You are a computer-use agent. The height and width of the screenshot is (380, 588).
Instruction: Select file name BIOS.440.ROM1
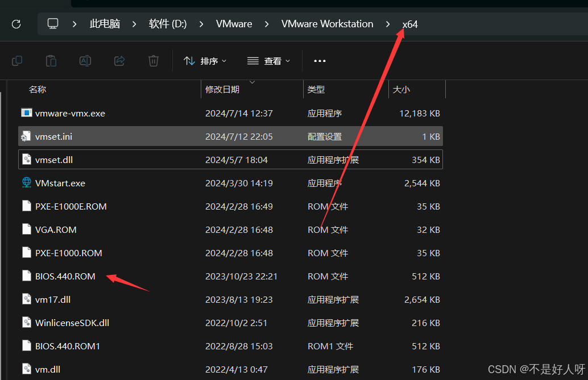pos(68,346)
